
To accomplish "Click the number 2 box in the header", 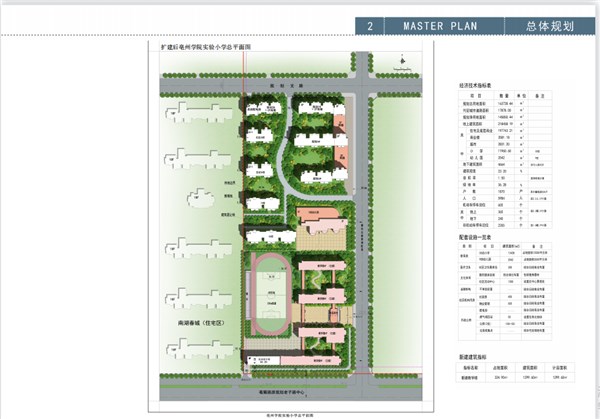I will [371, 26].
